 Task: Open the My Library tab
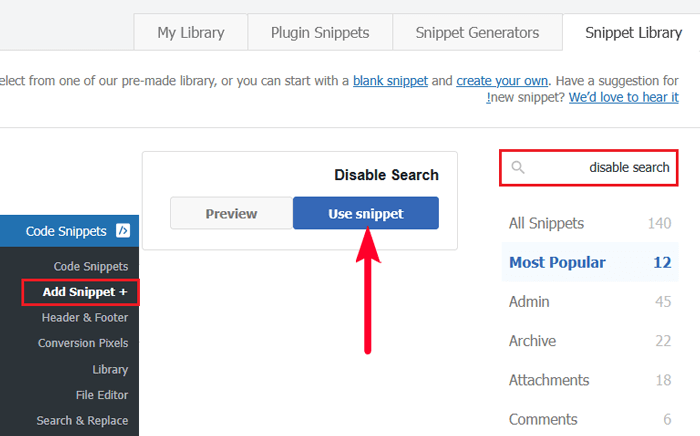pos(190,33)
